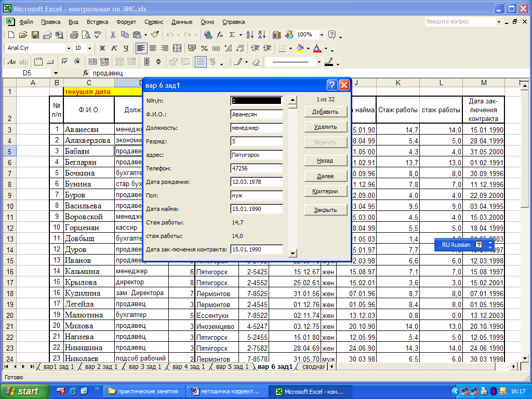Click the Merge and Center icon
Screen dimensions: 532x399
[x=177, y=48]
